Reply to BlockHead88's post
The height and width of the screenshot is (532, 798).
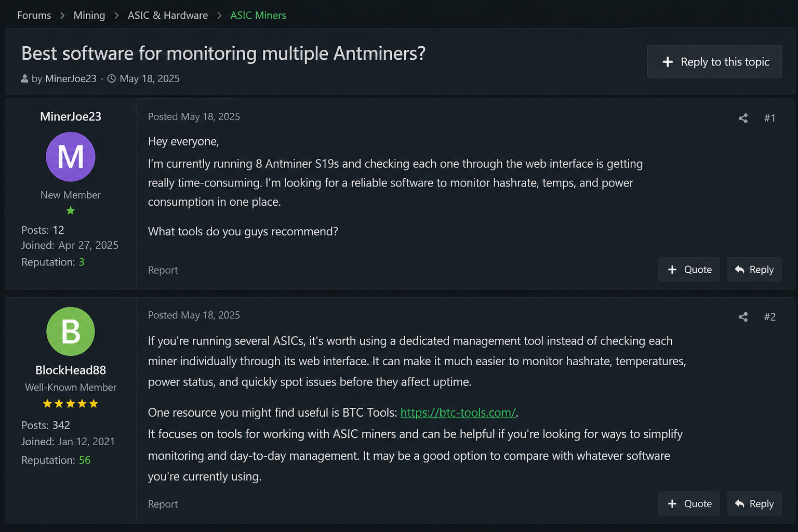tap(754, 504)
